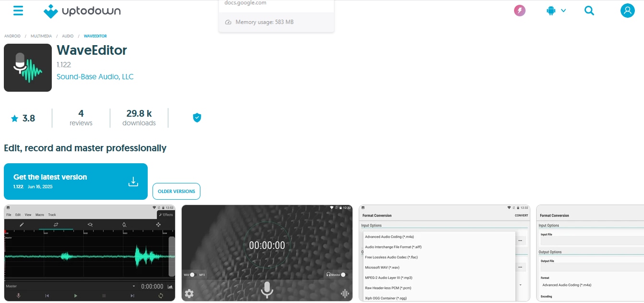Image resolution: width=644 pixels, height=303 pixels.
Task: Click the WaveEditor app icon
Action: [x=28, y=68]
